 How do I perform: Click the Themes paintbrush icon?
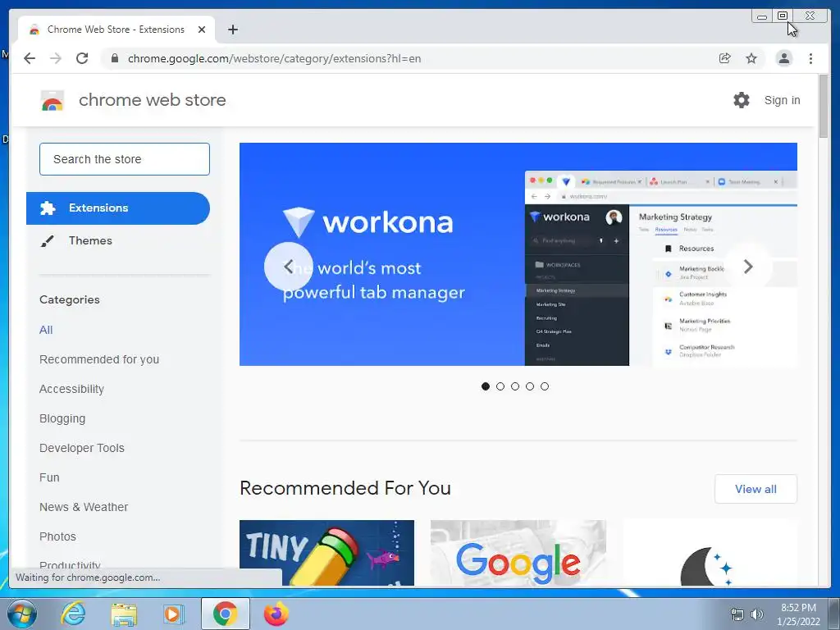pos(47,241)
